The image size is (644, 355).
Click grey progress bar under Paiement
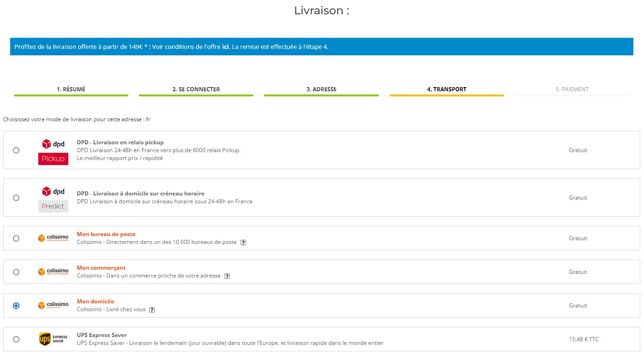[572, 95]
